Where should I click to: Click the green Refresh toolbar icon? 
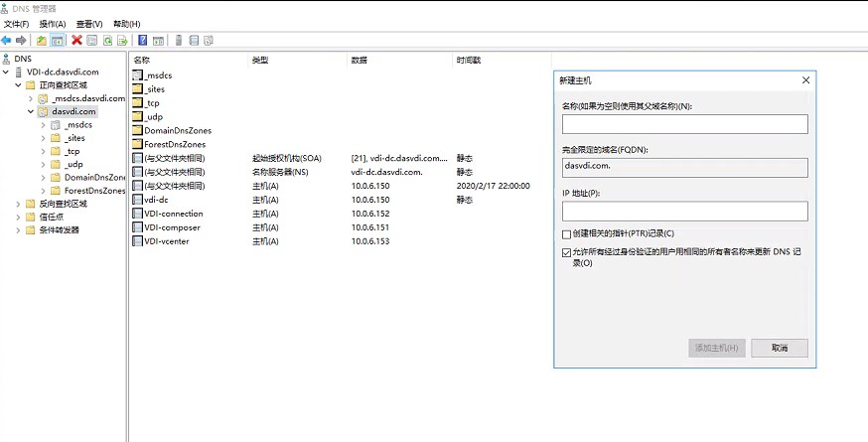[107, 41]
